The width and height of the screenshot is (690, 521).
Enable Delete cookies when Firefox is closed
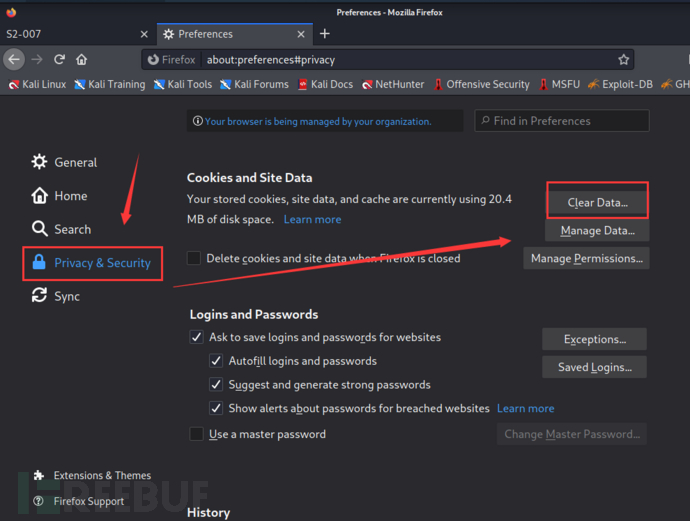tap(194, 258)
